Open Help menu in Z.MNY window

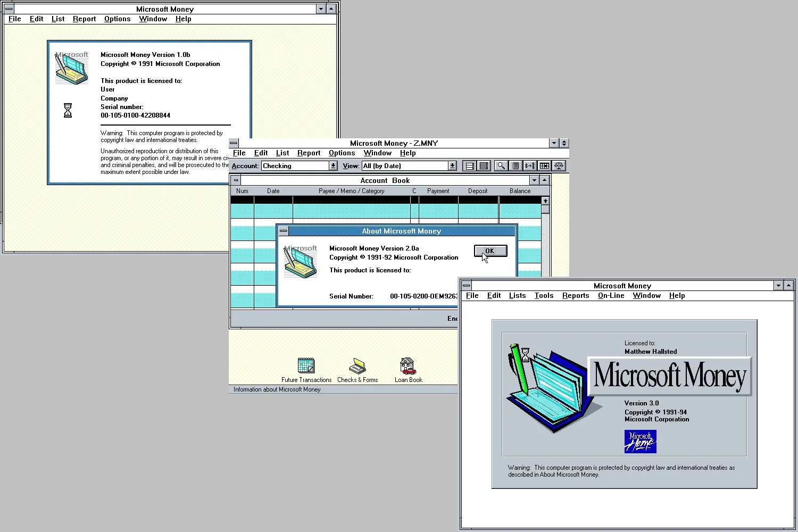(x=408, y=153)
